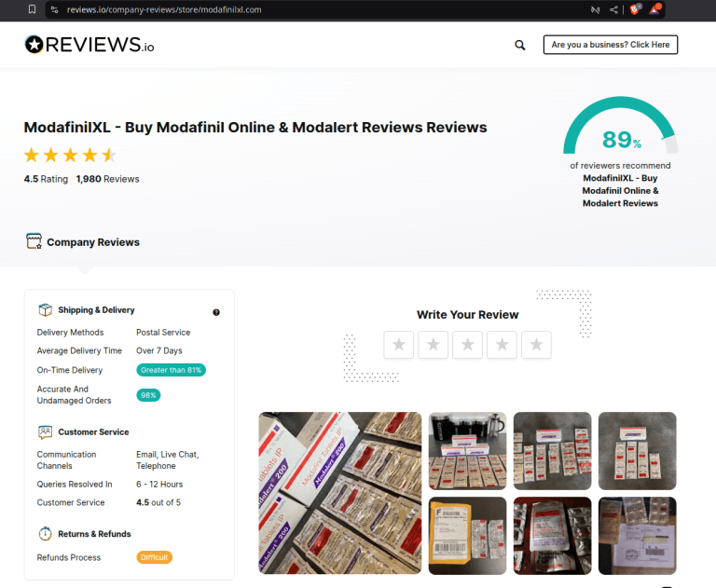Click 'of reviewers recommend' caption

[x=620, y=165]
